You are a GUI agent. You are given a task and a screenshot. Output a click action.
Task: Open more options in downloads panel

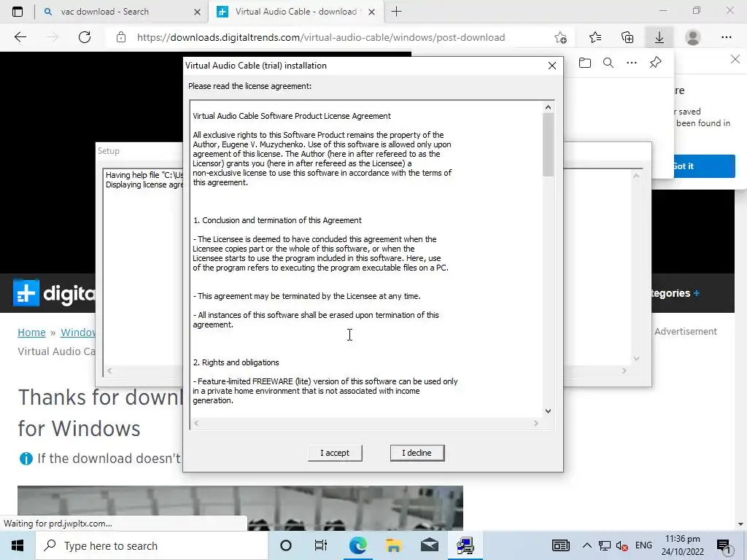[x=632, y=63]
